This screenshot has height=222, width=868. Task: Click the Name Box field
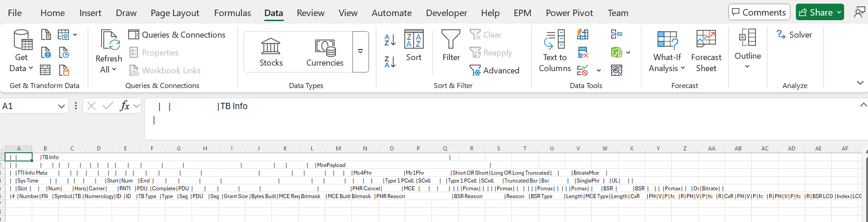click(x=28, y=106)
